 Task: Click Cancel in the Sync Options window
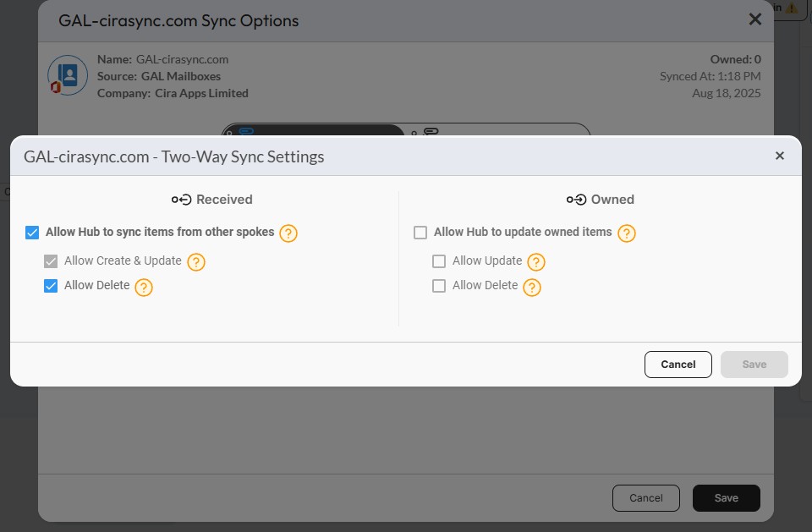pyautogui.click(x=646, y=498)
